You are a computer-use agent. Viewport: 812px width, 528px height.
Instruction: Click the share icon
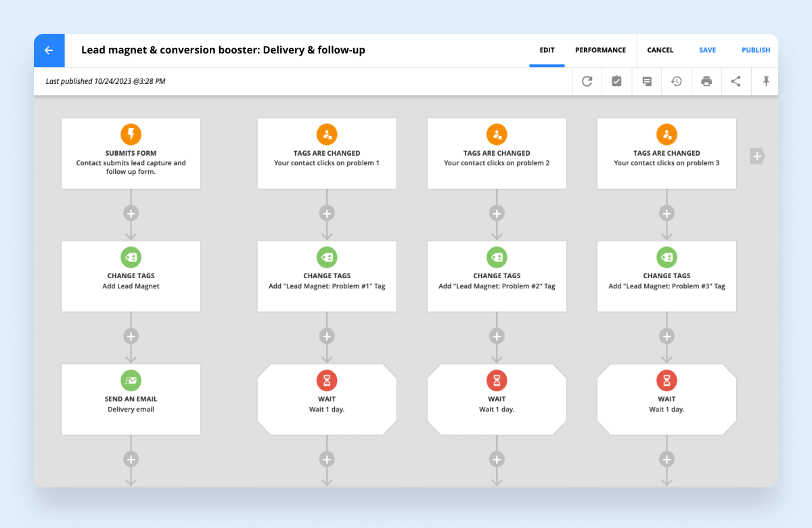(736, 81)
